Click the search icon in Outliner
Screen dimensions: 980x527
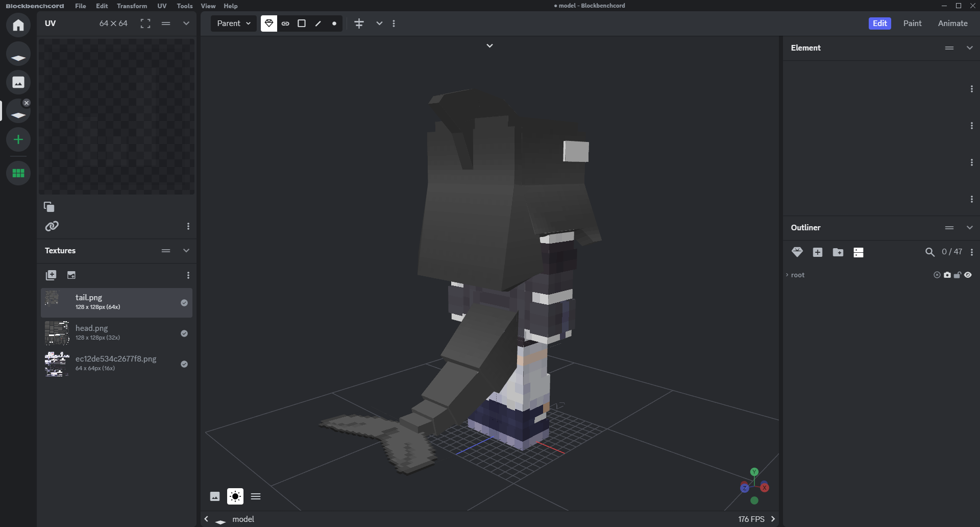tap(929, 252)
